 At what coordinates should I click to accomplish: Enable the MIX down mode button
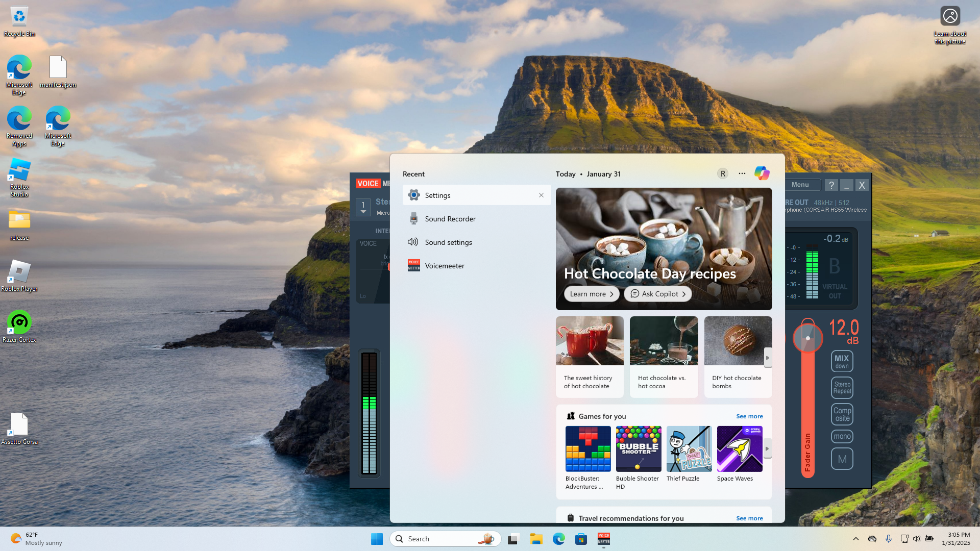pos(842,361)
